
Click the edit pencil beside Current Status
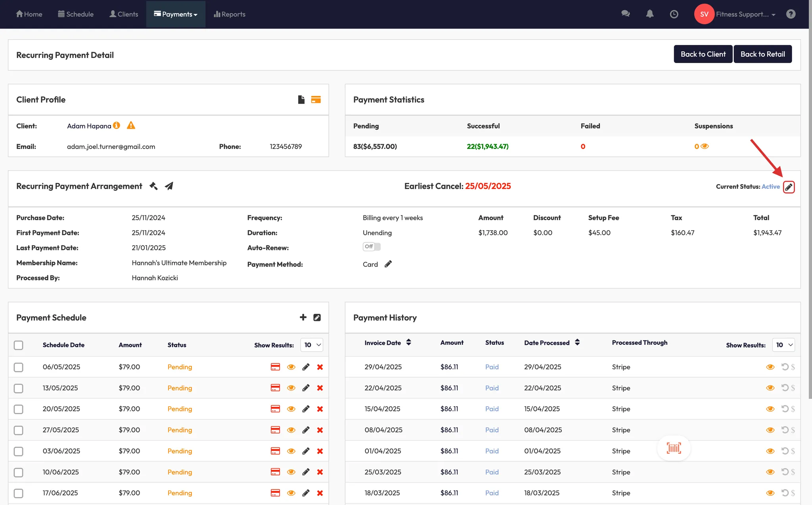click(x=789, y=187)
